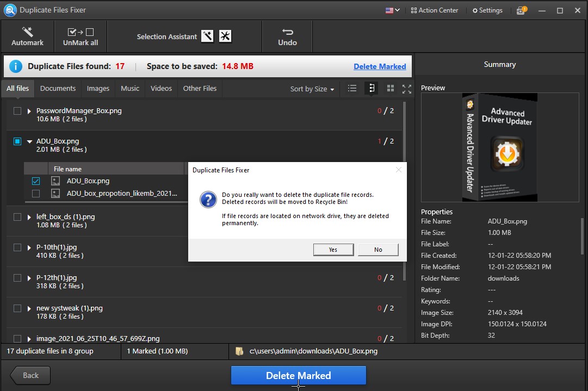The width and height of the screenshot is (588, 391).
Task: Select the Other Files tab
Action: tap(200, 88)
